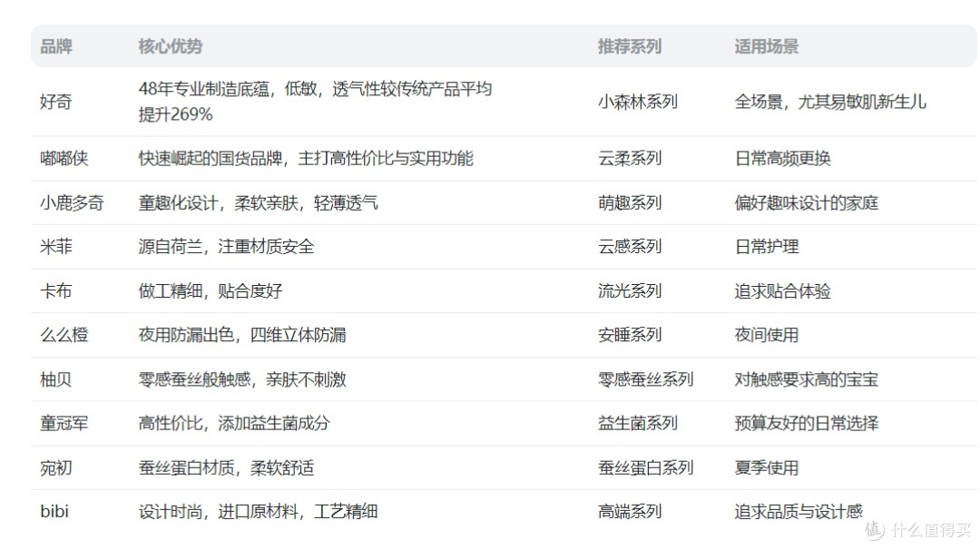Select the 适用场景 column header
Viewport: 980px width, 550px height.
[766, 46]
